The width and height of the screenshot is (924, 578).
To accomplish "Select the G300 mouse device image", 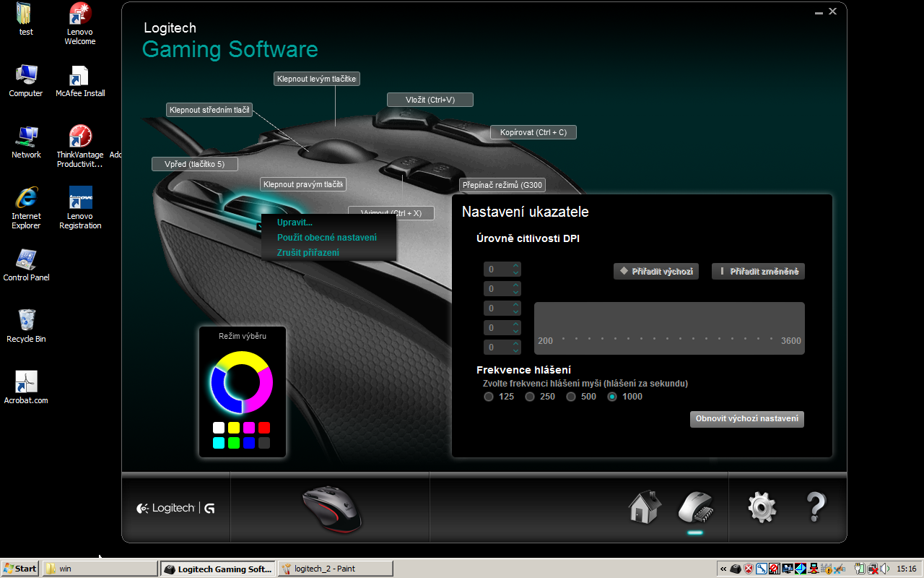I will click(332, 509).
